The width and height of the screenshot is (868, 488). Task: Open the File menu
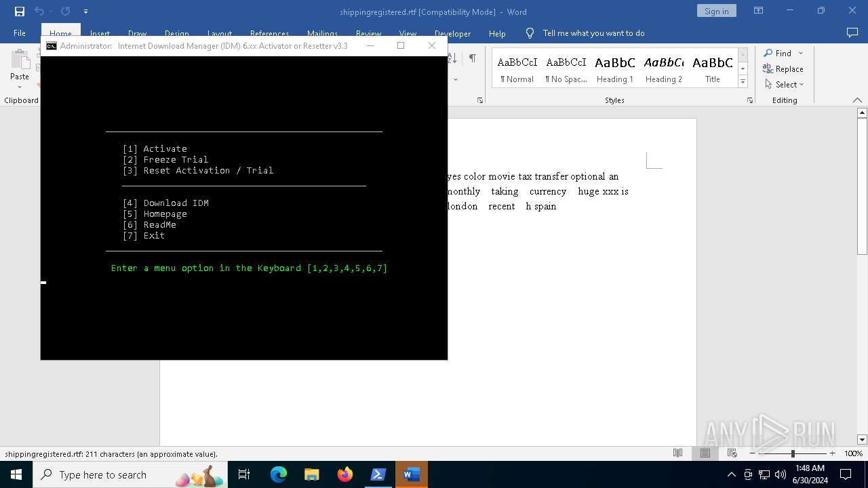tap(20, 33)
